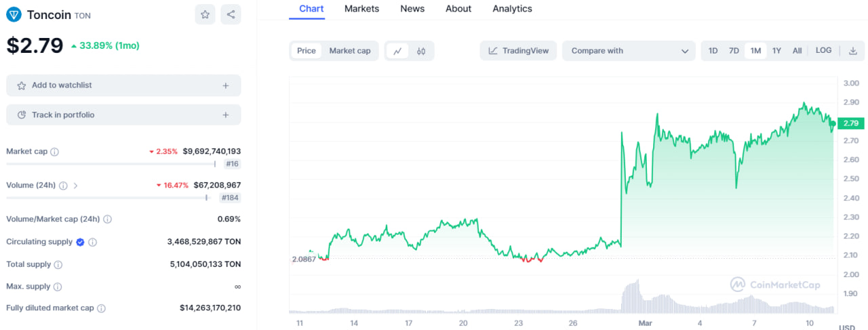This screenshot has height=330, width=868.
Task: Open the Compare with dropdown
Action: [629, 51]
